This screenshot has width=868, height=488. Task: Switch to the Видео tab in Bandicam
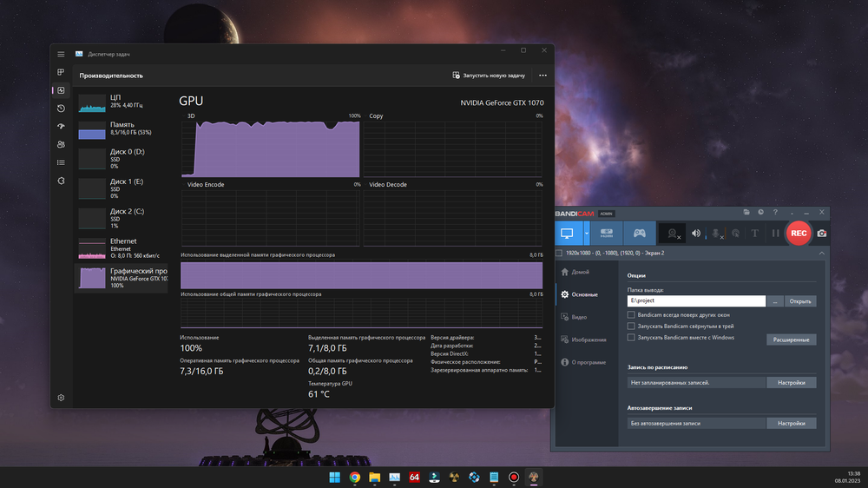point(578,317)
